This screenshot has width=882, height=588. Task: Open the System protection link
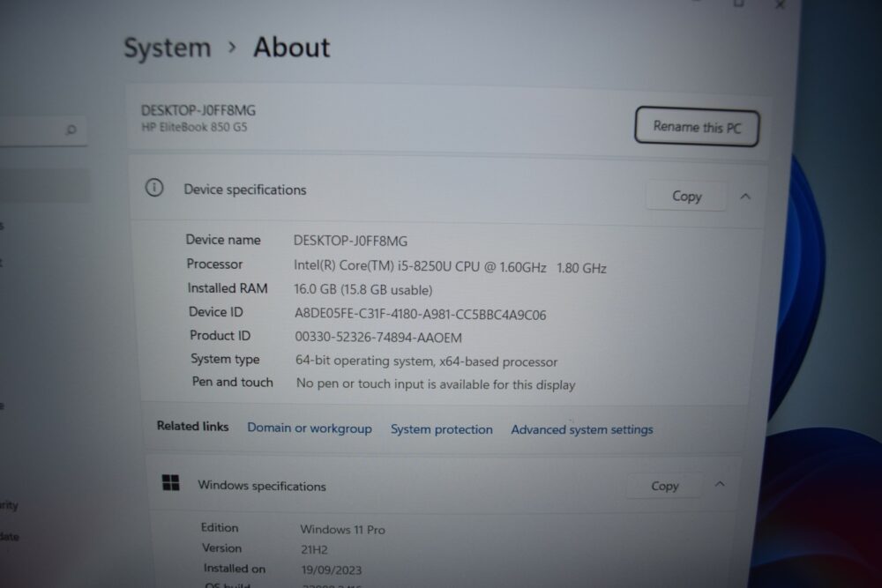pos(442,429)
